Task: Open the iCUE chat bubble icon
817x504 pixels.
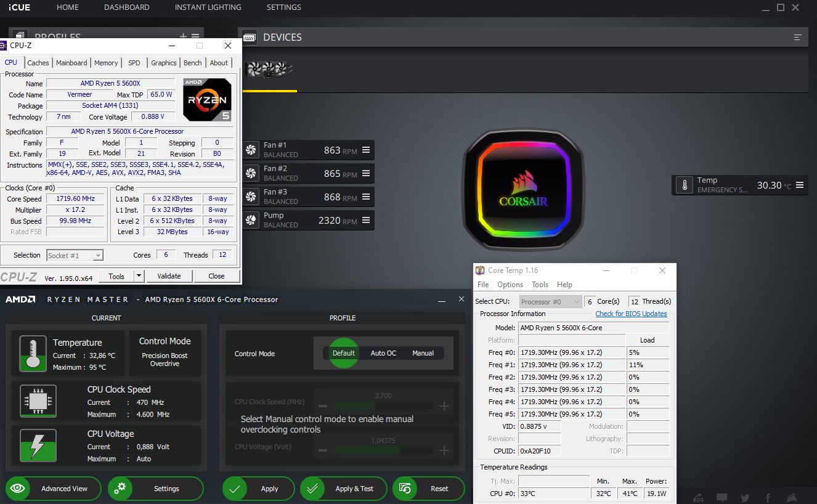Action: (722, 498)
